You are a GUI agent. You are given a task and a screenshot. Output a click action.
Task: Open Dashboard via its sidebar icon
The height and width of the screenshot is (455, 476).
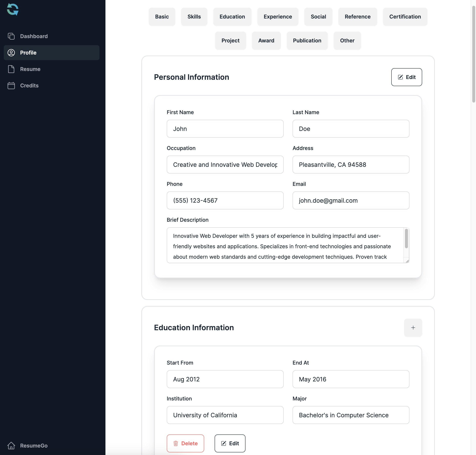click(11, 36)
